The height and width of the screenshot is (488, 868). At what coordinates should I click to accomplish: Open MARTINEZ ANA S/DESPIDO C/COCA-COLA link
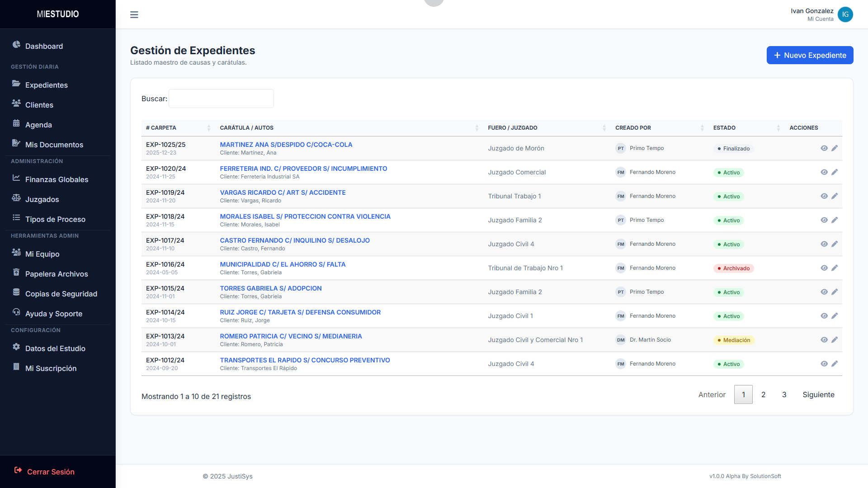pyautogui.click(x=286, y=145)
